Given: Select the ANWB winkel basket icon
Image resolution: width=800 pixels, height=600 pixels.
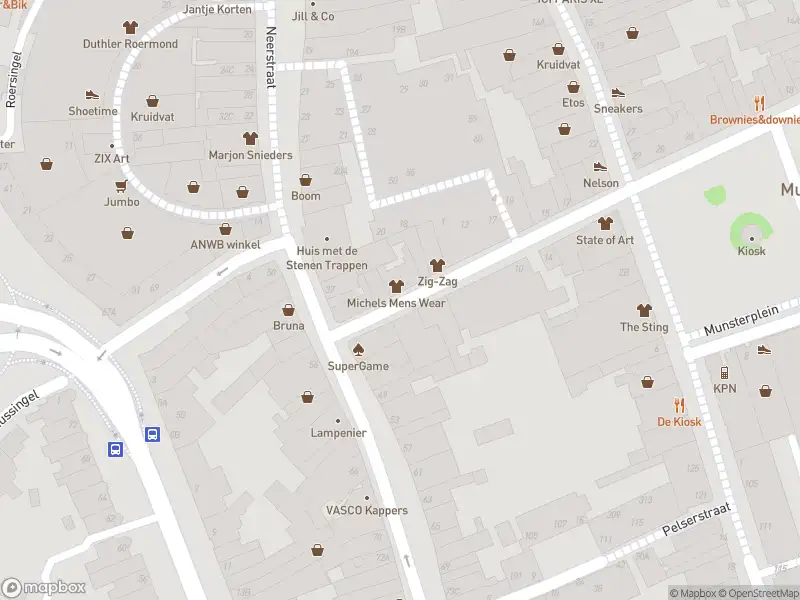Looking at the screenshot, I should 225,229.
